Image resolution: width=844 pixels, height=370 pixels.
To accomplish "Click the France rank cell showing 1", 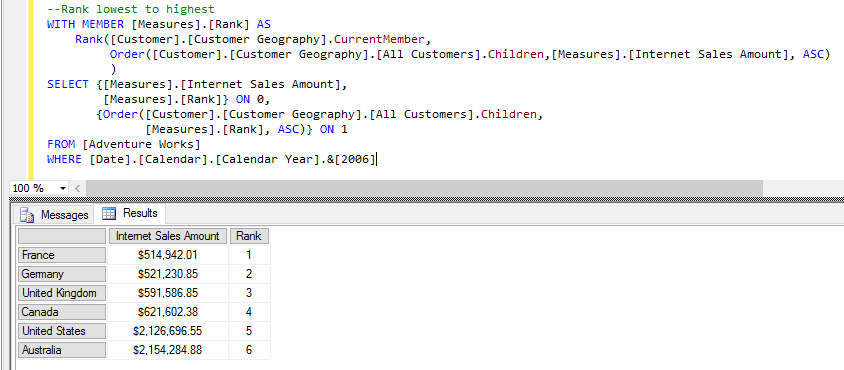I will [x=249, y=255].
